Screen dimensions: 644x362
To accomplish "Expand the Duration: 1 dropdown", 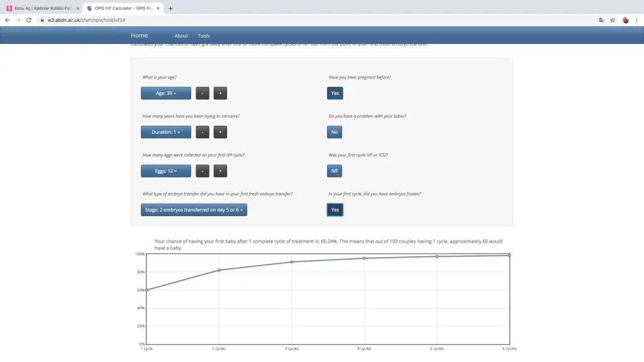I will point(165,132).
